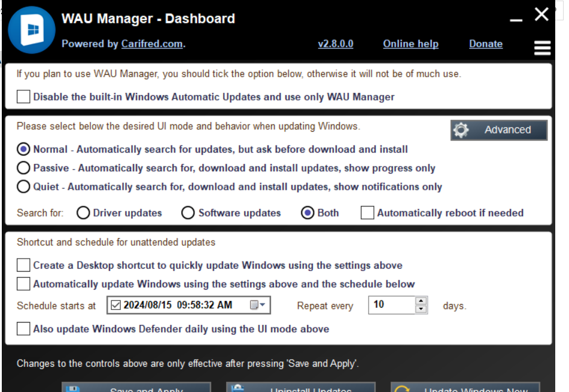Select Quiet UI mode radio button

click(23, 187)
